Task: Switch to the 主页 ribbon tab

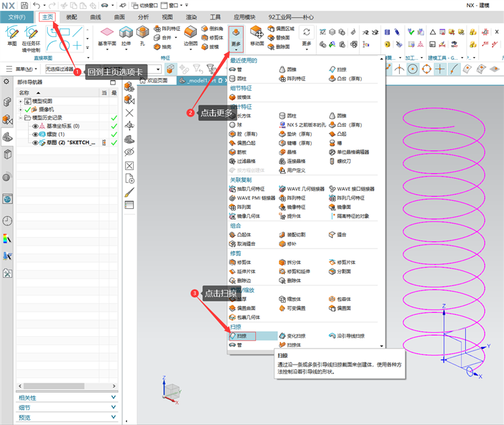Action: click(47, 17)
